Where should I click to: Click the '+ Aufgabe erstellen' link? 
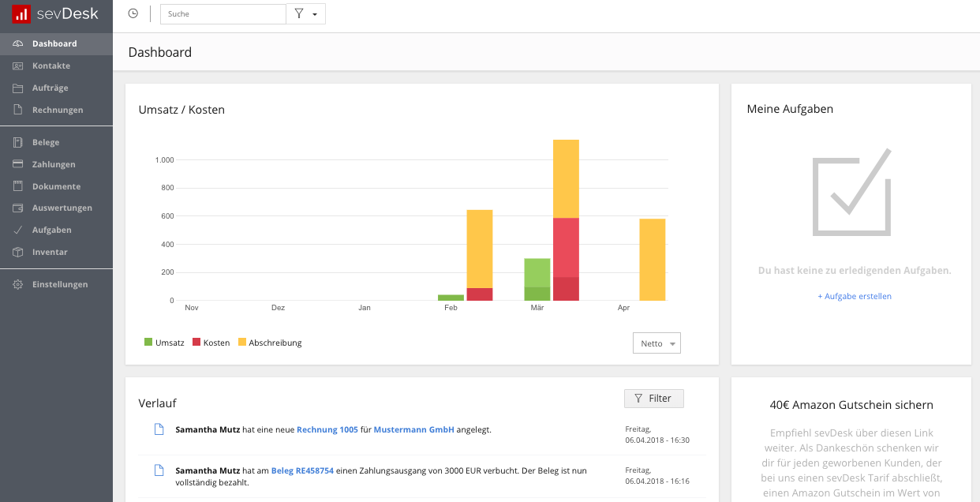[x=855, y=296]
